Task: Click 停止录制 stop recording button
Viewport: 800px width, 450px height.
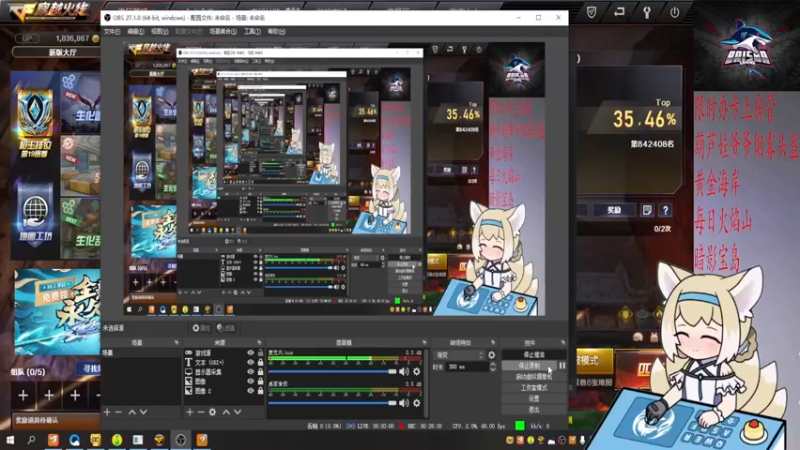Action: pyautogui.click(x=529, y=366)
